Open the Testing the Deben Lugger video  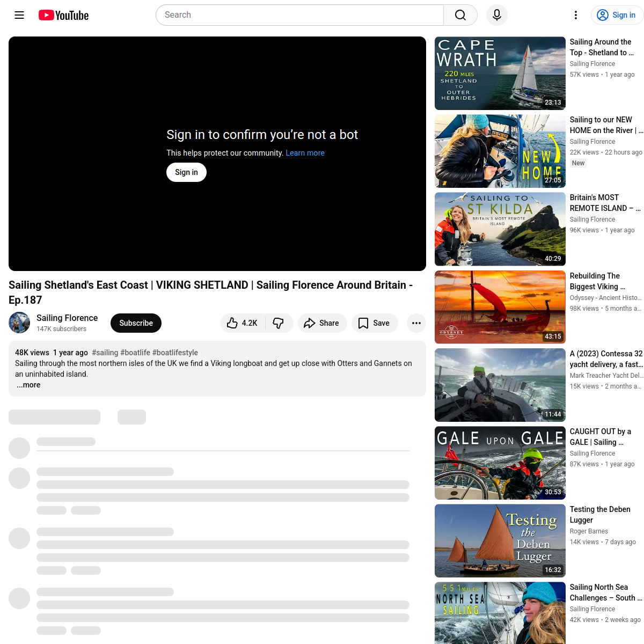click(500, 540)
